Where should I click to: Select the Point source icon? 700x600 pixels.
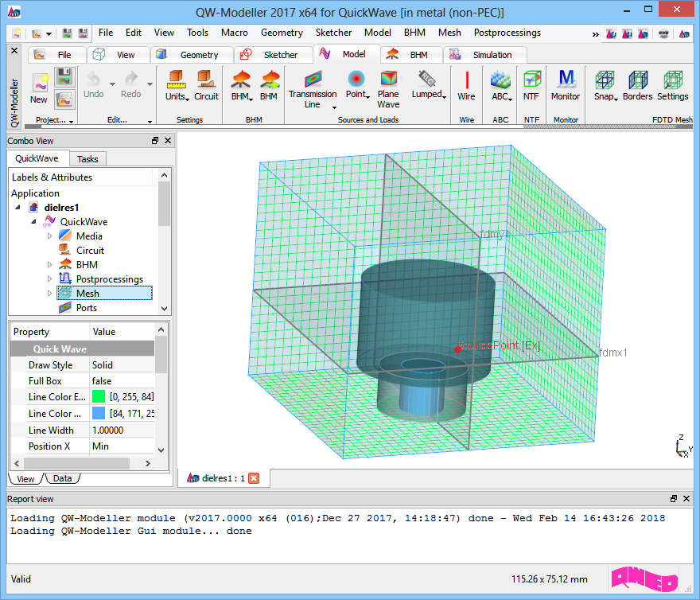click(356, 80)
